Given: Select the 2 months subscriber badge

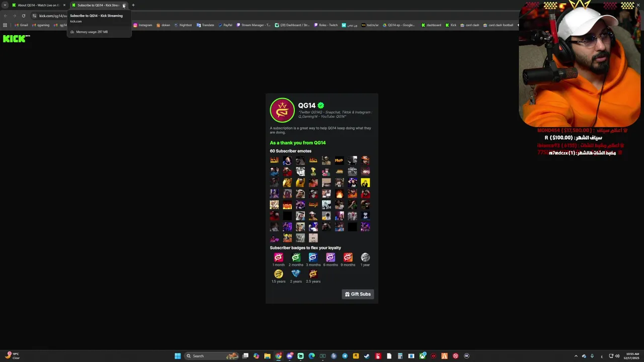Looking at the screenshot, I should (296, 257).
